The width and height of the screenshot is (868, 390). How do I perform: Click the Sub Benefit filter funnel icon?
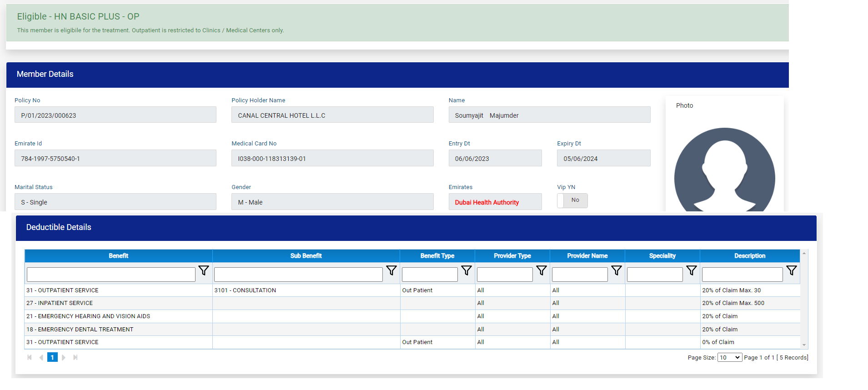point(391,270)
